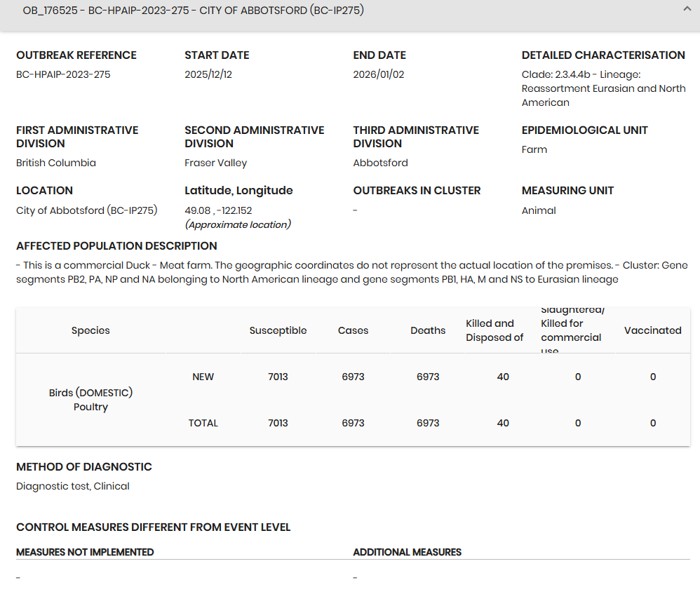
Task: Click the Species column header
Action: tap(90, 330)
